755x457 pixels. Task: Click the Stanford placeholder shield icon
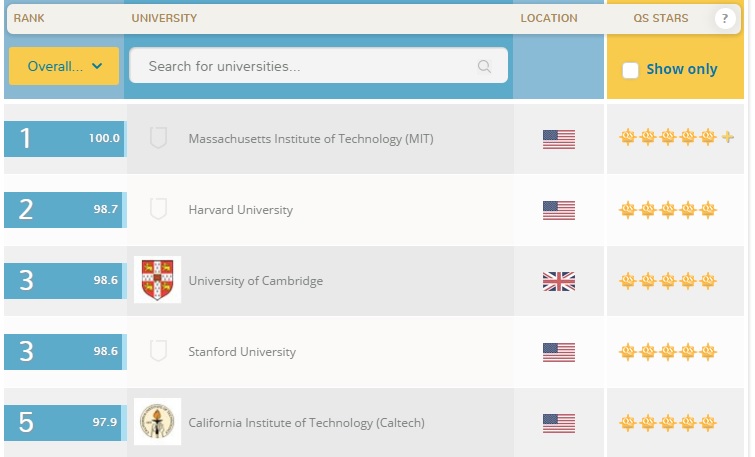158,351
